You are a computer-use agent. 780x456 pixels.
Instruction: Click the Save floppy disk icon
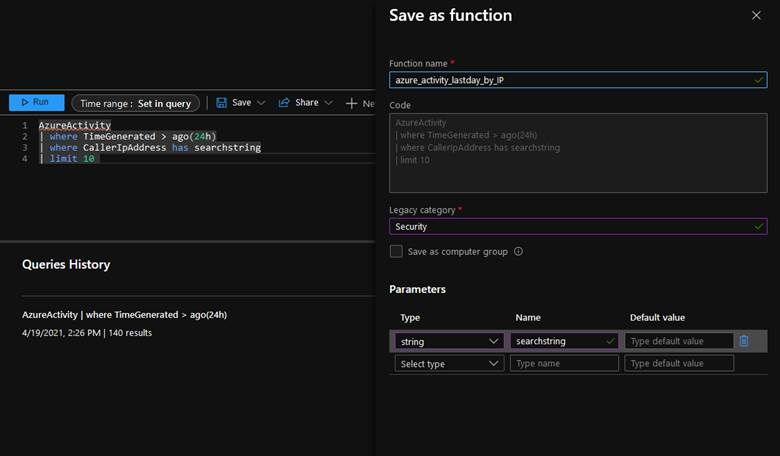click(221, 103)
